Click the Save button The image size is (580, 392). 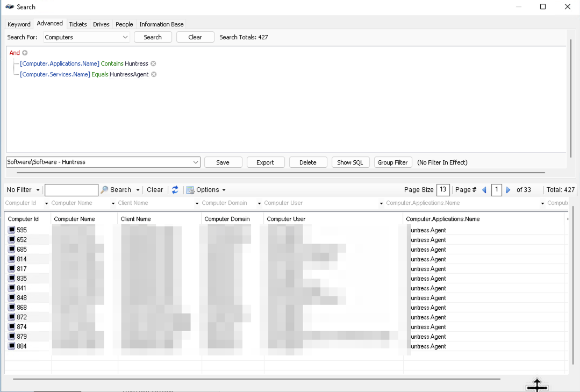223,162
